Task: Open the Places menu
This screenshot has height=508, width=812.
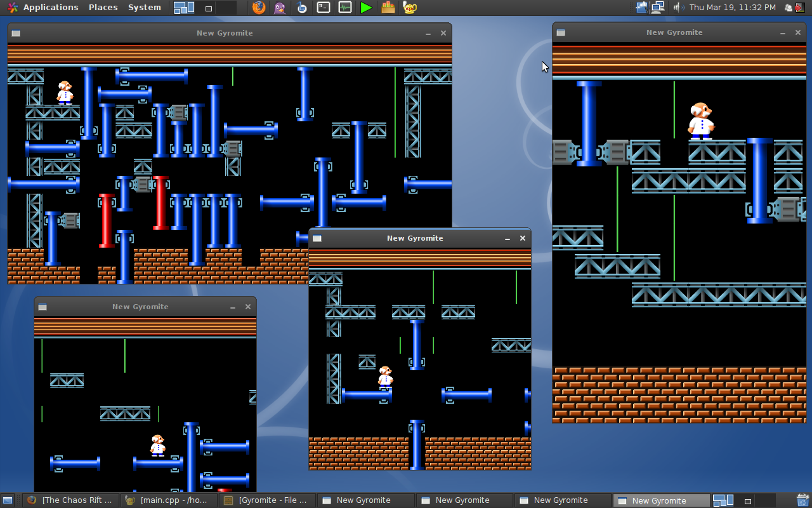Action: click(x=103, y=8)
